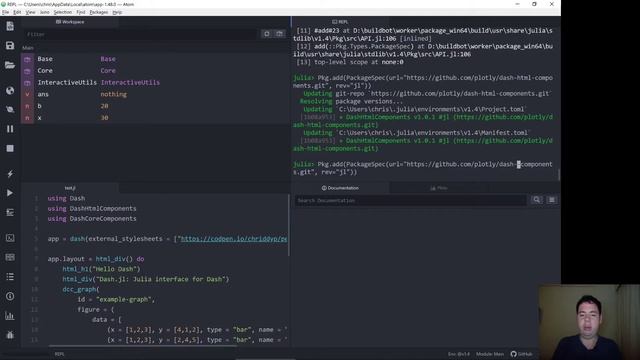Click the module icon next to InteractiveUtils
The height and width of the screenshot is (360, 640).
pos(27,83)
